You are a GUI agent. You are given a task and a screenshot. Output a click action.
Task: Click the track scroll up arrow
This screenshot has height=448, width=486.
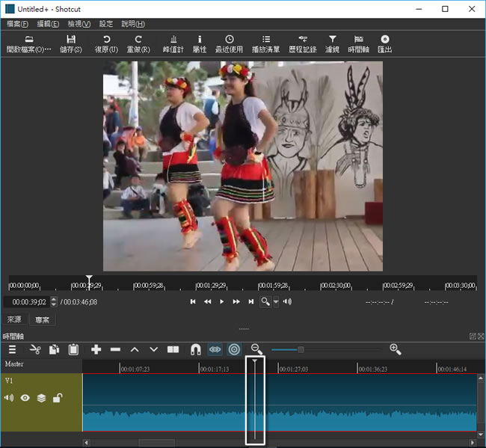[x=481, y=378]
